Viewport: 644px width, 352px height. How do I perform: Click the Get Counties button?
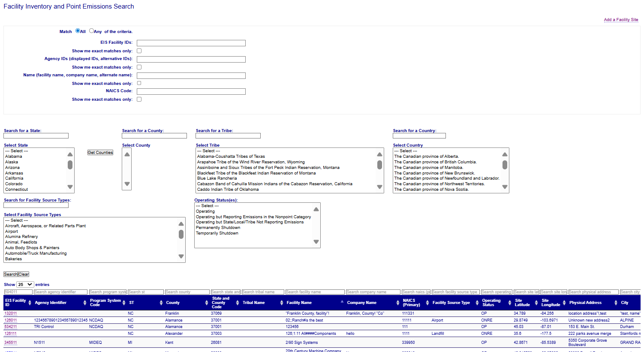coord(100,153)
